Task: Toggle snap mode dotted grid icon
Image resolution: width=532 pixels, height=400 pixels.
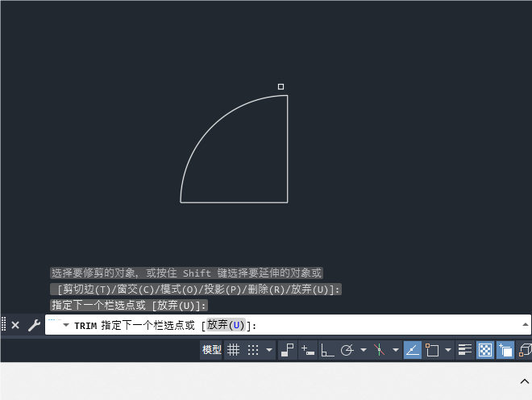Action: [x=253, y=350]
